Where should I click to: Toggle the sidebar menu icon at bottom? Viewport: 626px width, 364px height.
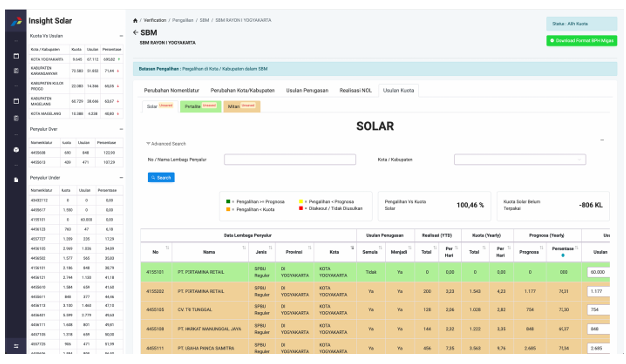16,346
